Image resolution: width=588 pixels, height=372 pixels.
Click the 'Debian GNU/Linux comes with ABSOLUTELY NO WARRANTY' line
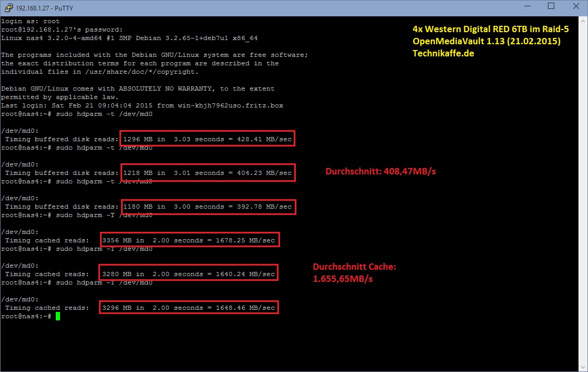[137, 89]
